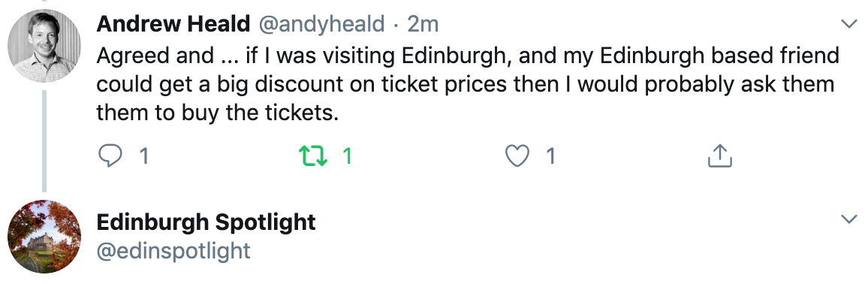Click the vertical thread line connecting the tweets

44,141
